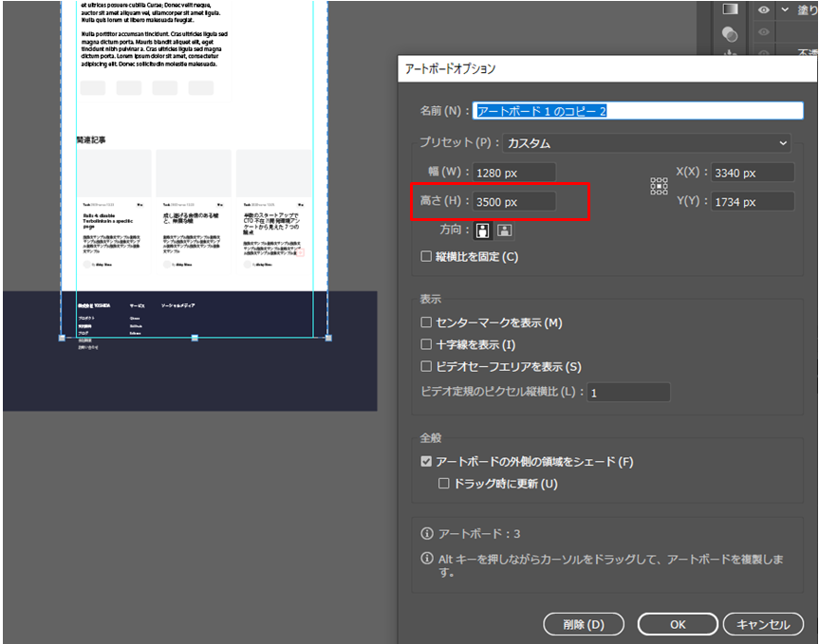Toggle visibility eye of the 塗り row
This screenshot has height=644, width=819.
pyautogui.click(x=764, y=9)
